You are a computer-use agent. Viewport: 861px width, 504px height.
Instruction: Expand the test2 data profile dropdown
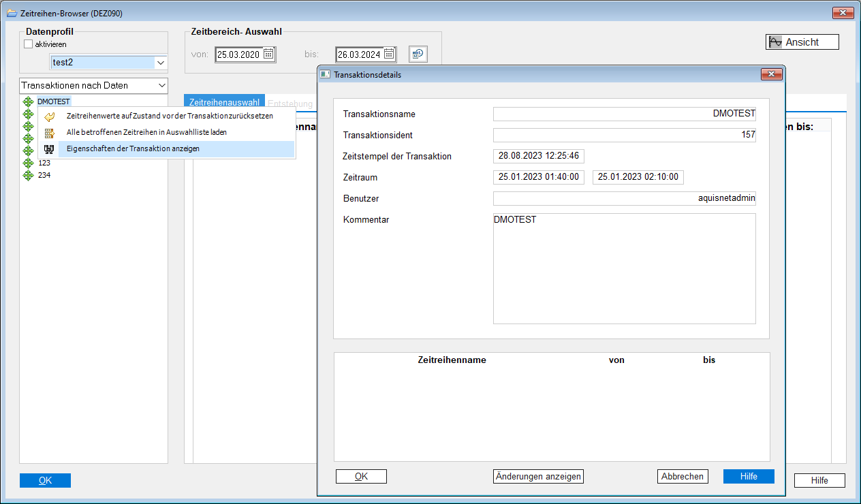pos(161,63)
